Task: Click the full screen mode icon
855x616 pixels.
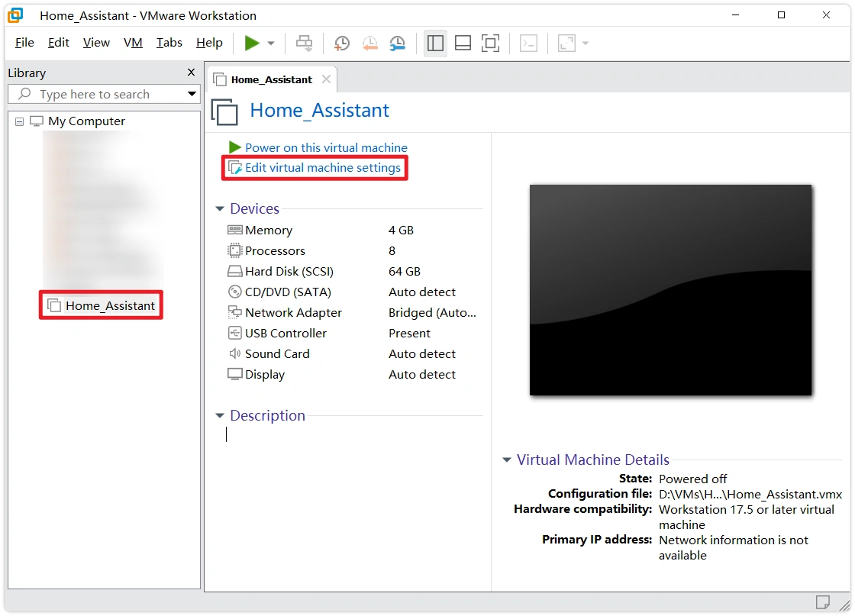Action: 491,43
